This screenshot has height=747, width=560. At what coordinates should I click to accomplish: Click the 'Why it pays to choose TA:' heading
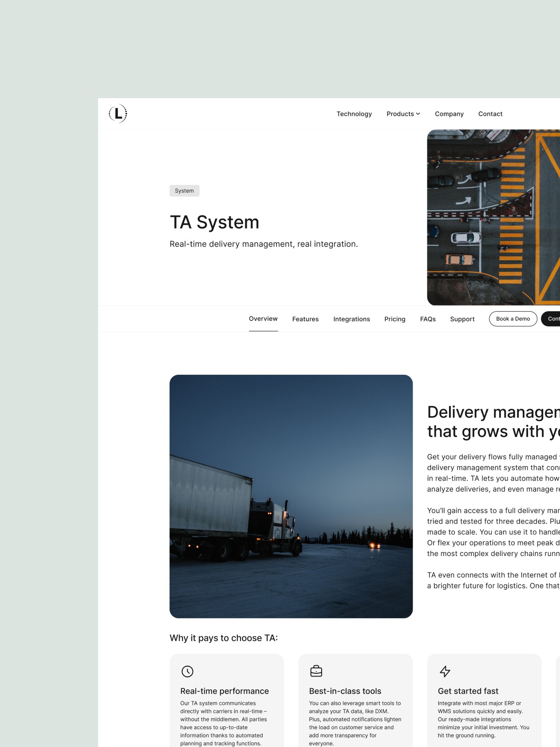click(224, 638)
